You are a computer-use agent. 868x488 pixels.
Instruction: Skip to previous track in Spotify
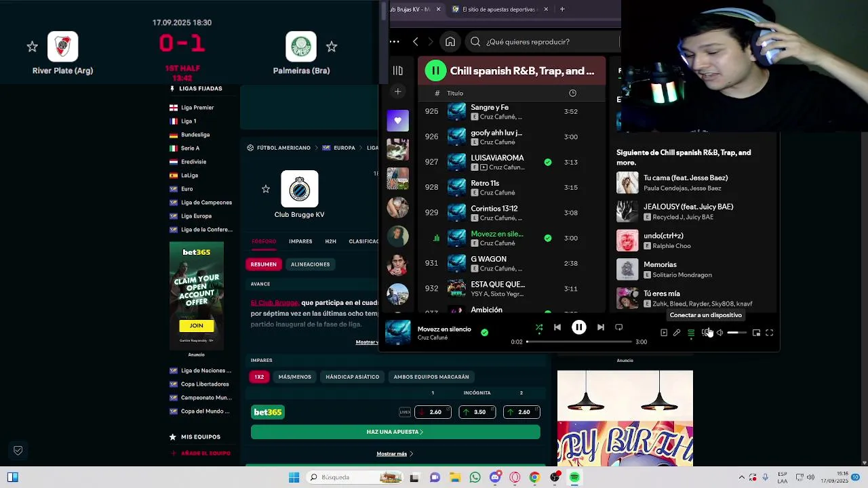557,327
